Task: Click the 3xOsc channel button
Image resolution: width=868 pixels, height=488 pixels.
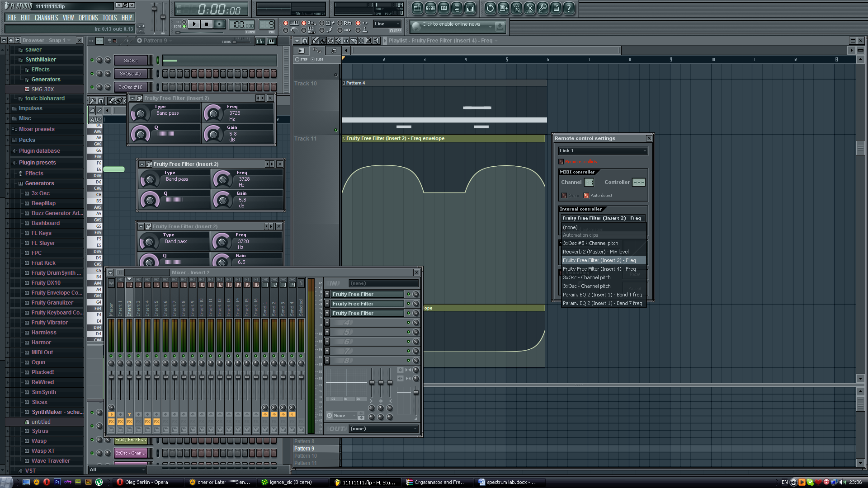Action: pos(131,61)
